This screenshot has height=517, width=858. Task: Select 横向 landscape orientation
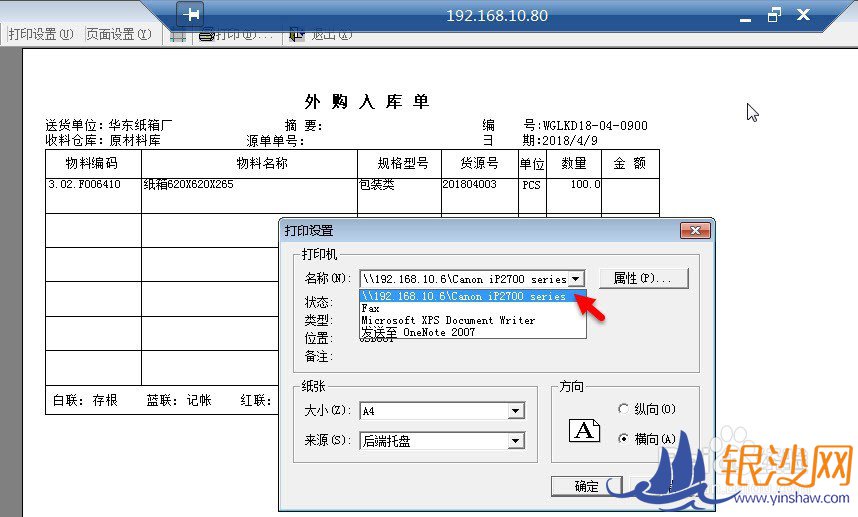625,438
